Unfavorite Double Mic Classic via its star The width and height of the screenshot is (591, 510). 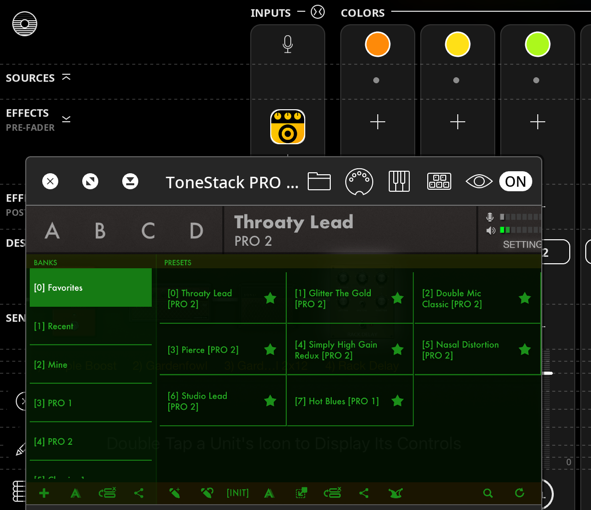525,298
